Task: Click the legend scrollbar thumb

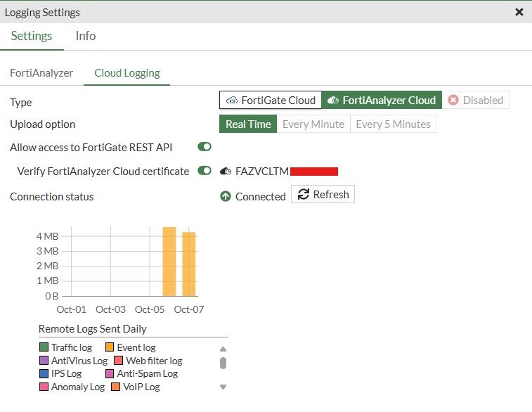Action: tap(223, 363)
